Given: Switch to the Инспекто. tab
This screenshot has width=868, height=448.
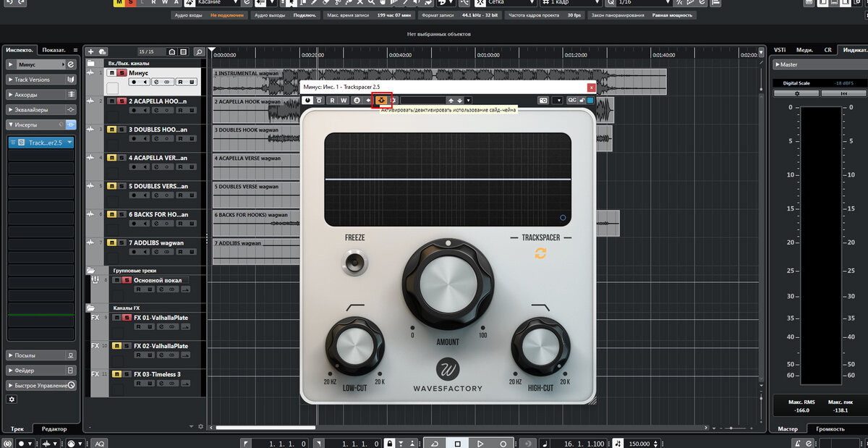Looking at the screenshot, I should (20, 50).
